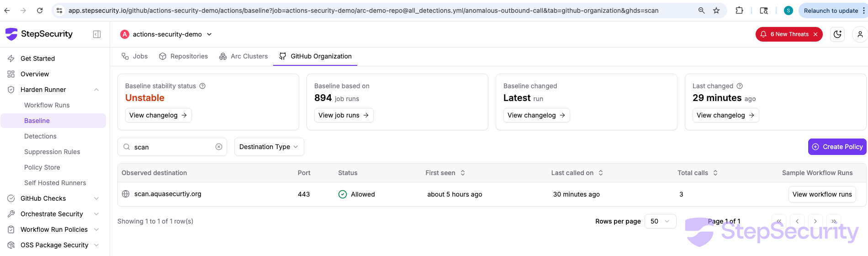Click the Create Policy button
Image resolution: width=868 pixels, height=256 pixels.
(x=837, y=147)
